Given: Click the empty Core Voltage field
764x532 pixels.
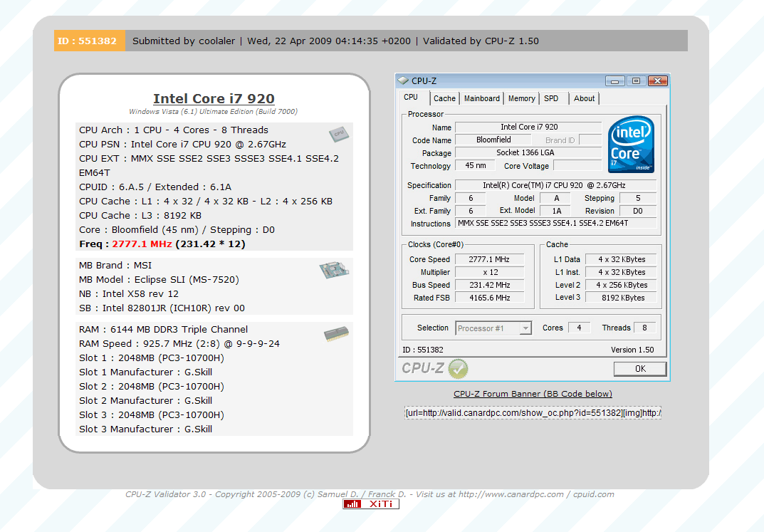Looking at the screenshot, I should [578, 166].
